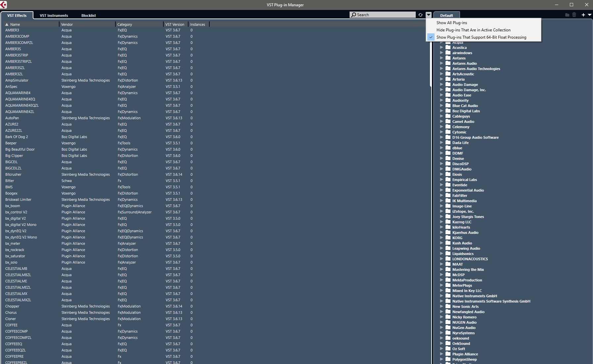
Task: Expand the Audio Damage tree node
Action: (x=442, y=85)
